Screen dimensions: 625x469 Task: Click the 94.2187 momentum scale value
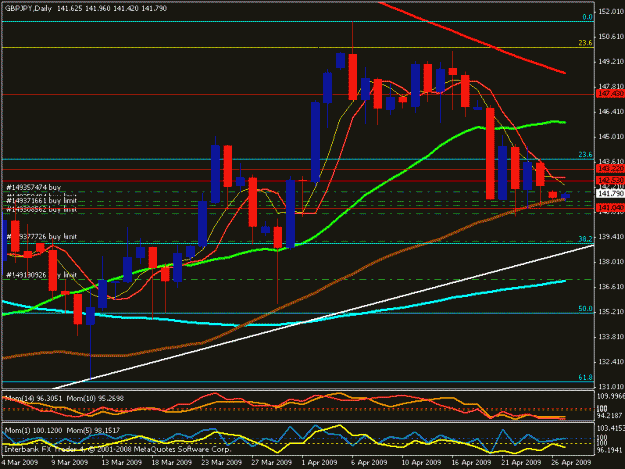pos(610,416)
